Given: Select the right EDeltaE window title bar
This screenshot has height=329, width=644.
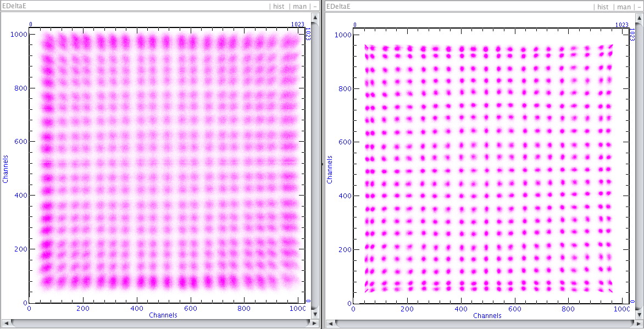Looking at the screenshot, I should [467, 7].
